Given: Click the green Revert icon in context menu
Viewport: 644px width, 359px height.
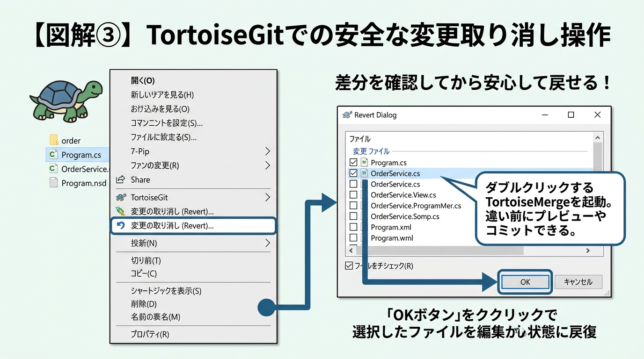Looking at the screenshot, I should click(x=121, y=211).
